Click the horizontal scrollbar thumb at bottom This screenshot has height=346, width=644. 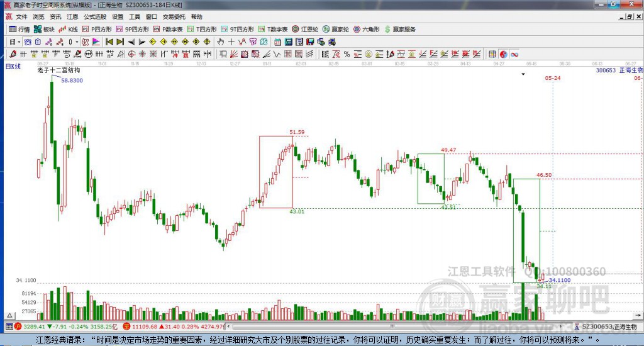click(x=392, y=326)
